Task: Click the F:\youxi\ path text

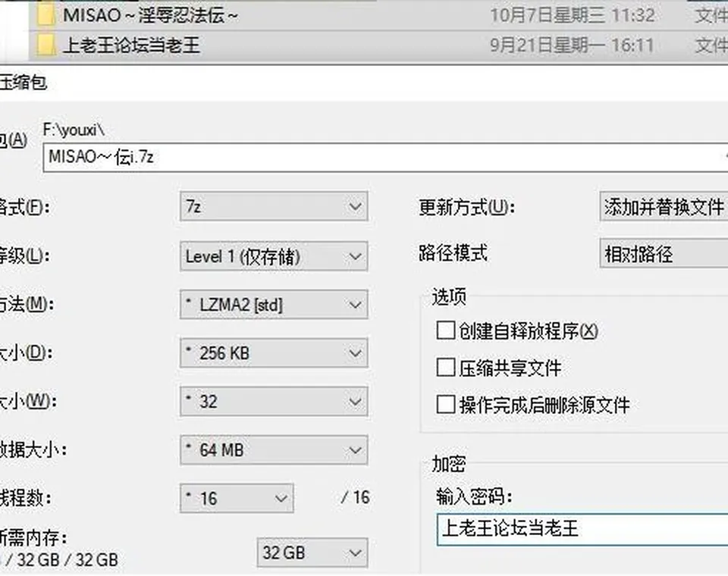Action: tap(74, 130)
